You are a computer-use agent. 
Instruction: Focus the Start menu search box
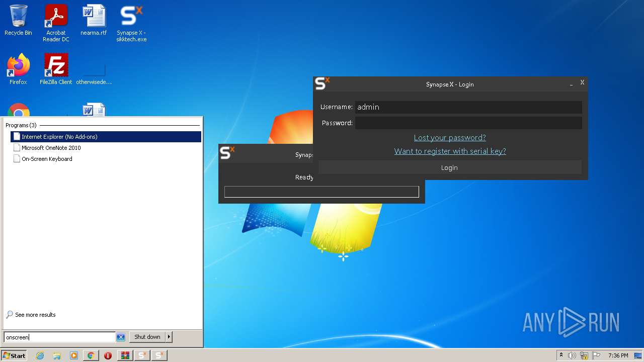60,337
